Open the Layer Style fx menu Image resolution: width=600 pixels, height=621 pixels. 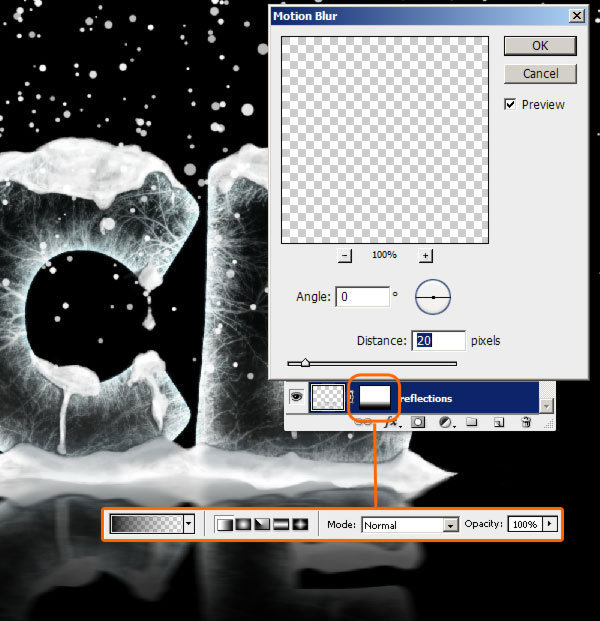coord(393,423)
